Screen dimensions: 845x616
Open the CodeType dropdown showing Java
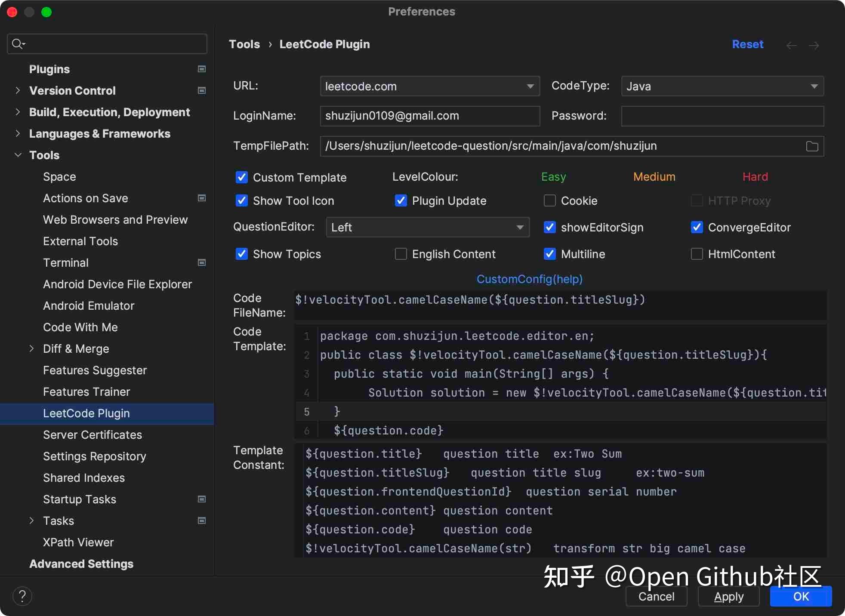(721, 86)
